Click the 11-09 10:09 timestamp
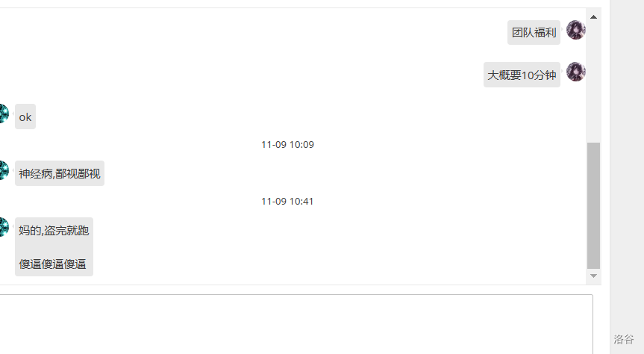644x354 pixels. click(287, 145)
